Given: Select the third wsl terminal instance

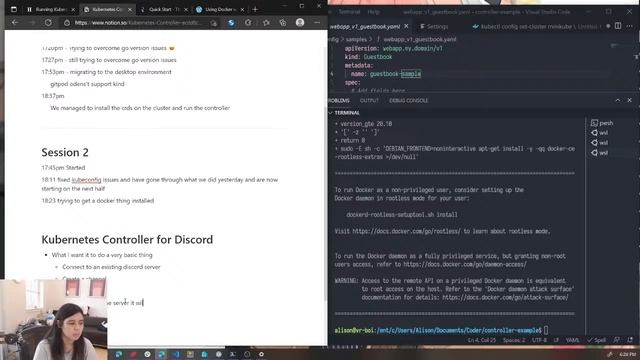Looking at the screenshot, I should click(599, 153).
